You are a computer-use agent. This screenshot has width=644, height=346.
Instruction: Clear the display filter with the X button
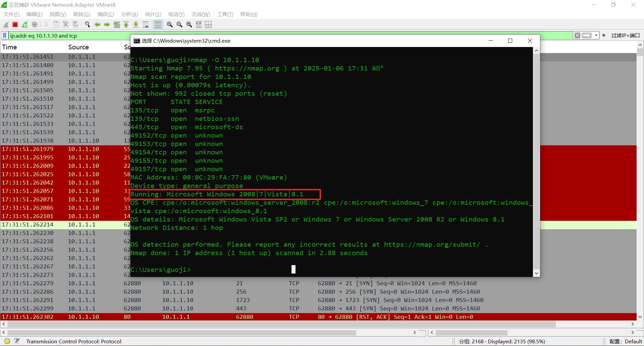tap(577, 36)
